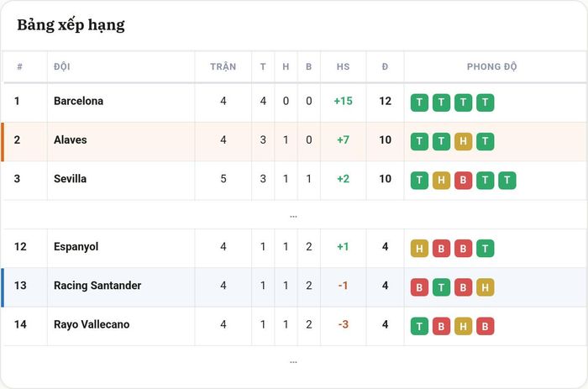Click the yellow H badge in Alaves row
The height and width of the screenshot is (389, 588).
463,141
